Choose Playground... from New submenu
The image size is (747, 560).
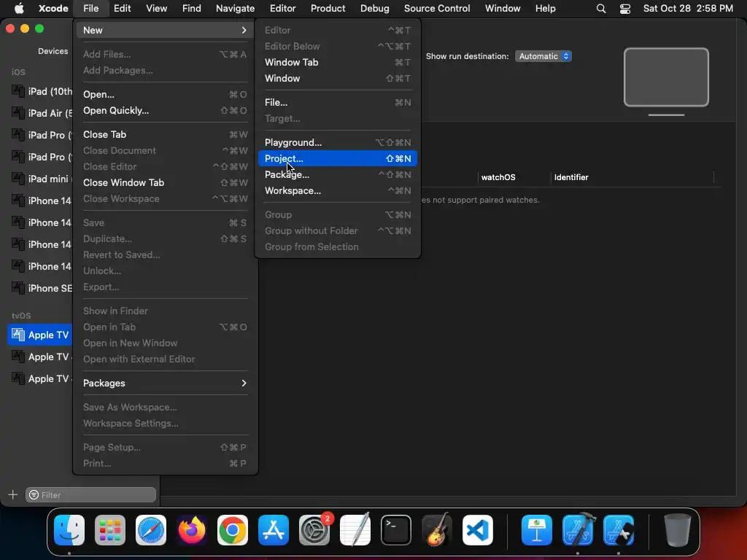337,142
